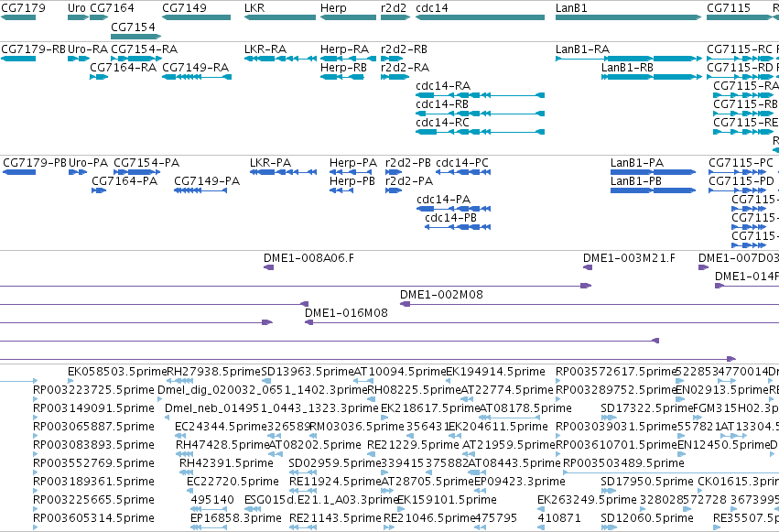This screenshot has width=779, height=532.
Task: Open transcript CG7154-RA label
Action: [x=144, y=49]
